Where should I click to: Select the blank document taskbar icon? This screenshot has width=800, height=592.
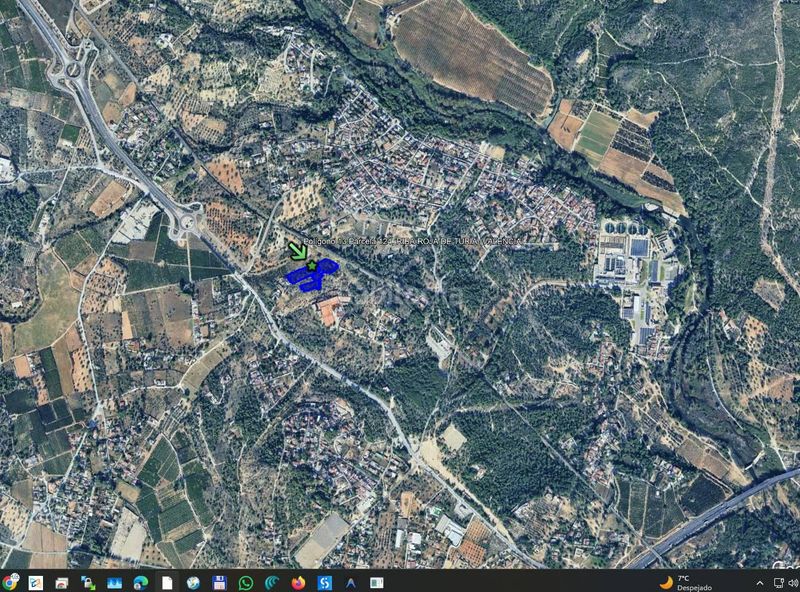(167, 582)
